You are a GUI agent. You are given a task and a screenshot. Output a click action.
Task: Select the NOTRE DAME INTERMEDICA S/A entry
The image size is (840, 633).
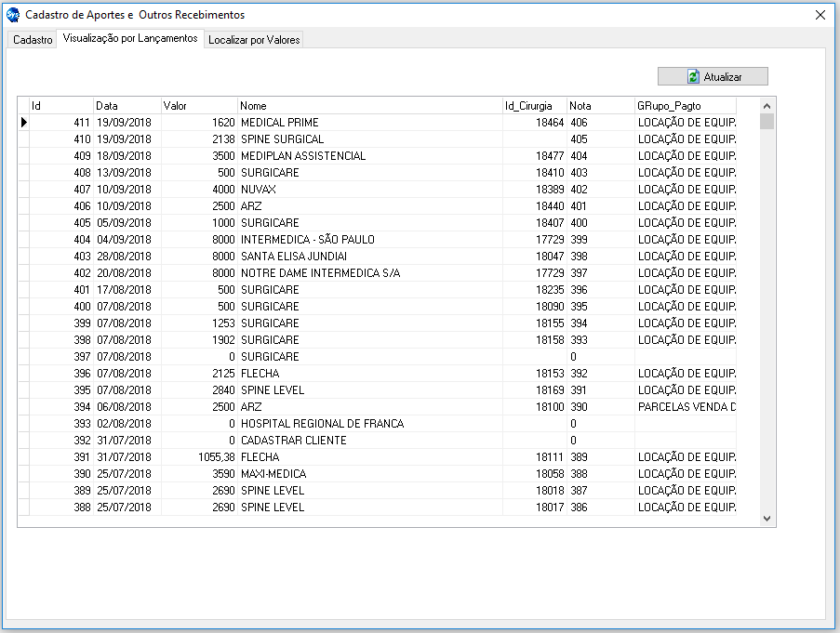(x=322, y=273)
